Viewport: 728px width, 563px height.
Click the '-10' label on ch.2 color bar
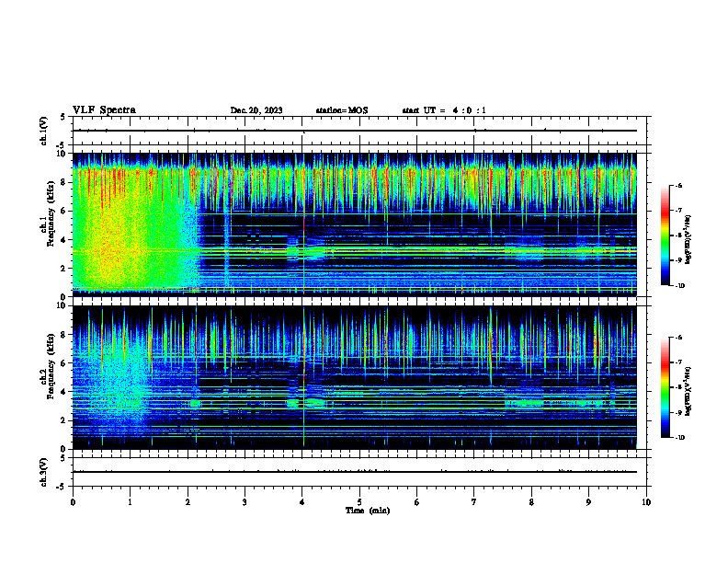tap(679, 438)
